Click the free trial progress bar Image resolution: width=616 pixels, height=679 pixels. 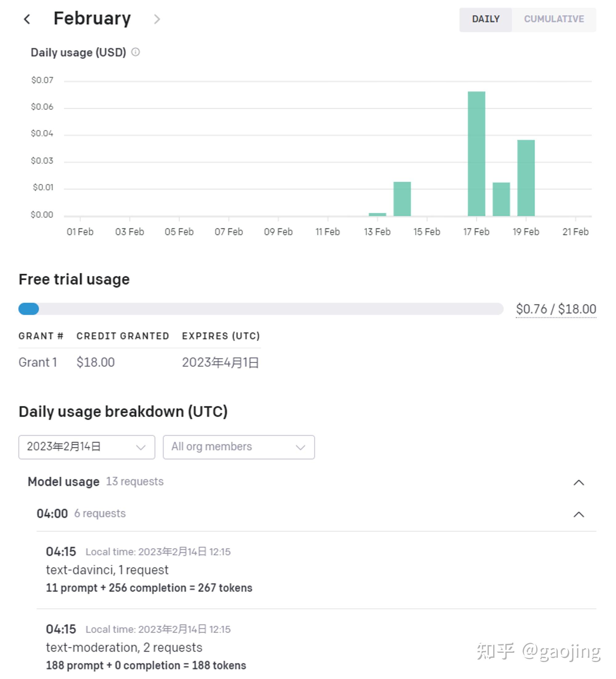261,309
